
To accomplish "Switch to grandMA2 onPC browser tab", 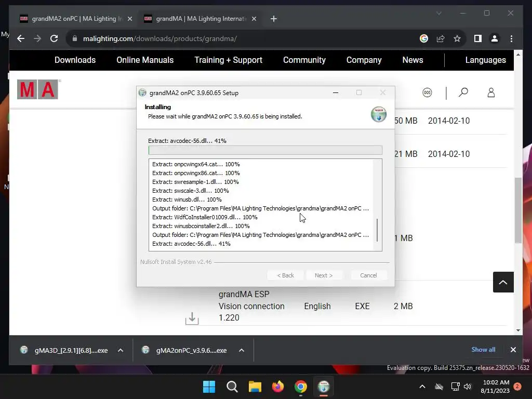I will [77, 19].
